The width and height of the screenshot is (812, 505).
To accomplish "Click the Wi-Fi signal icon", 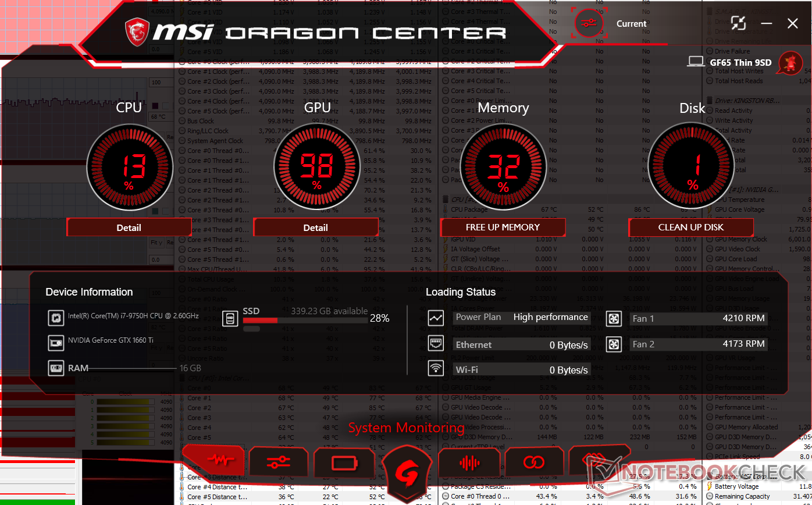I will (x=436, y=368).
